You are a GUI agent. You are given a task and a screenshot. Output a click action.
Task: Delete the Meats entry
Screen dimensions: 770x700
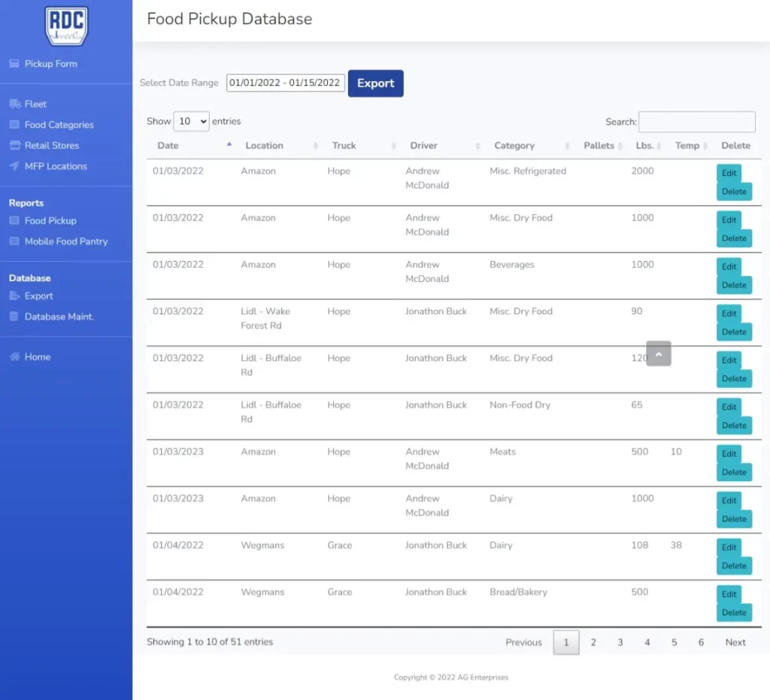[734, 472]
